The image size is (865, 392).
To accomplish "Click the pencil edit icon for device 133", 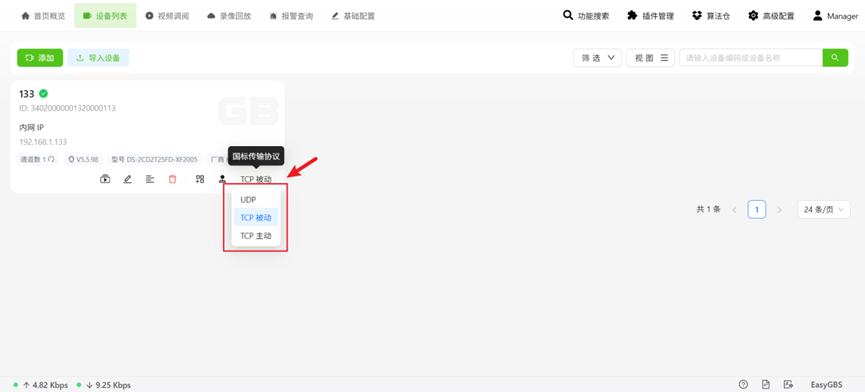I will pyautogui.click(x=127, y=179).
